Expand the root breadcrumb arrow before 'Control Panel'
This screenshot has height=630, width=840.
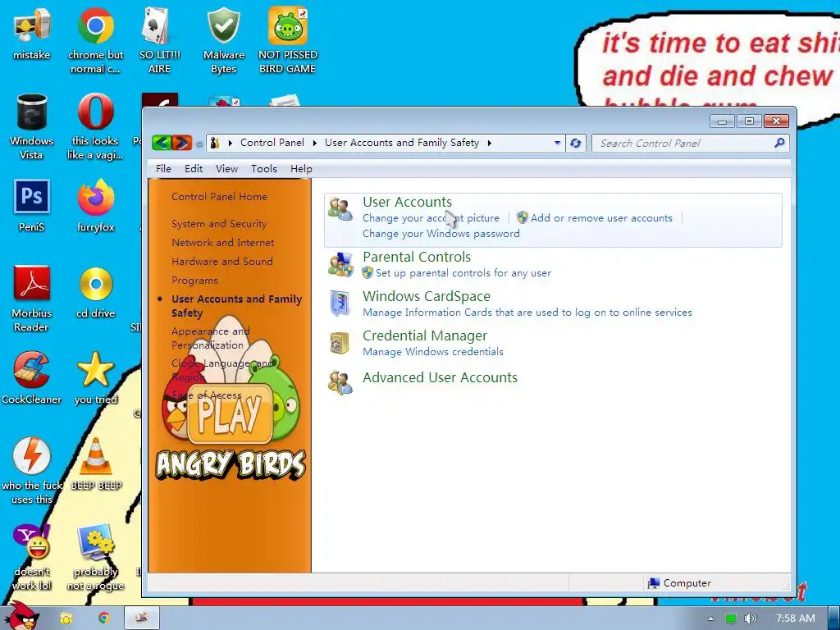(x=231, y=143)
